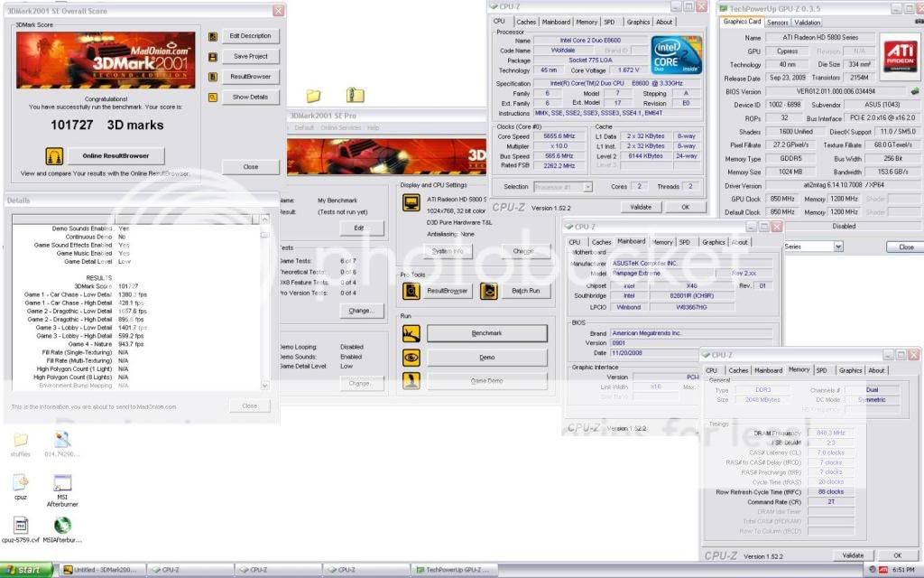The height and width of the screenshot is (578, 924).
Task: Select About tab in CPU-Z Memory window
Action: pyautogui.click(x=876, y=370)
